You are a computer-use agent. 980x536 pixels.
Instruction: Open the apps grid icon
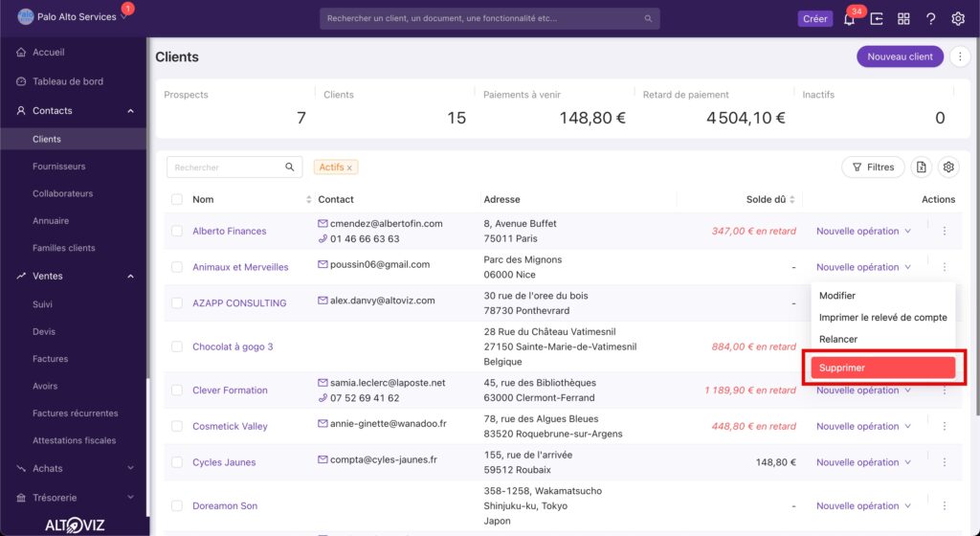903,19
